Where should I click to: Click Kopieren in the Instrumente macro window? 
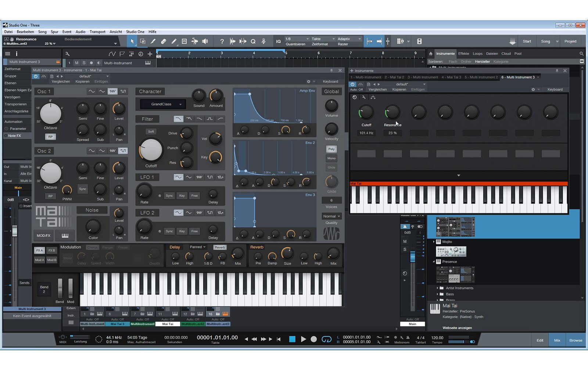[399, 90]
